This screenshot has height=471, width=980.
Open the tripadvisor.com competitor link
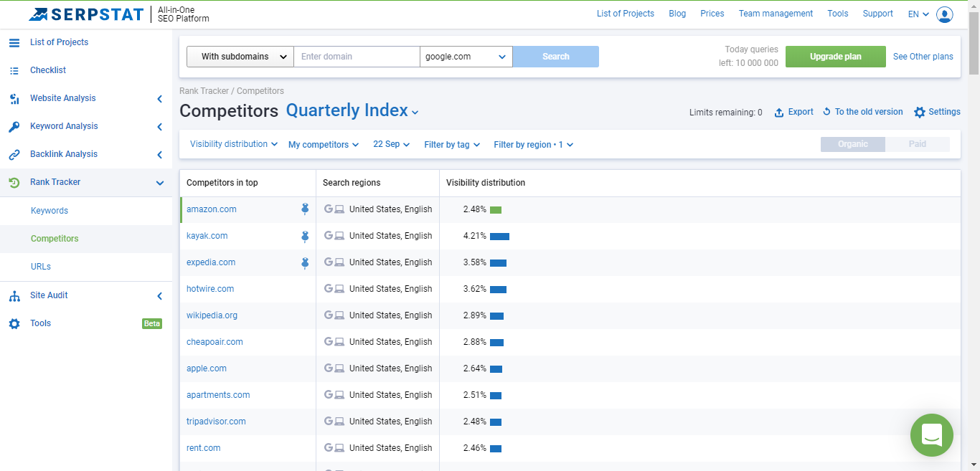click(216, 422)
